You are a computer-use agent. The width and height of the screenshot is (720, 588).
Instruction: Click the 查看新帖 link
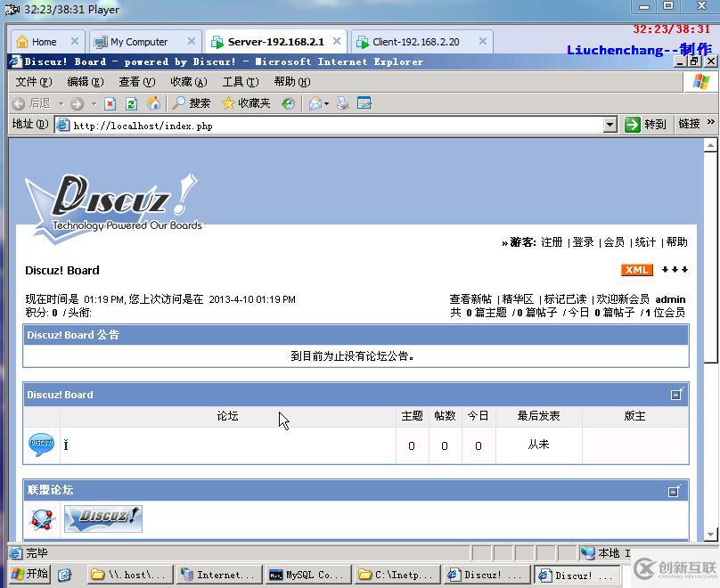470,299
